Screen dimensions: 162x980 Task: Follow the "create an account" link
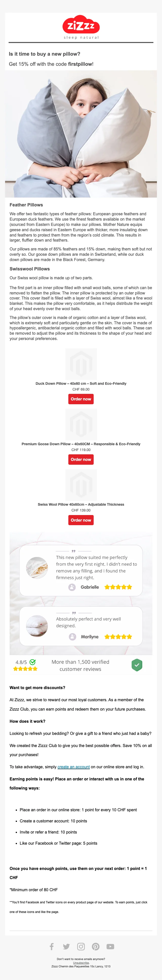click(x=74, y=766)
